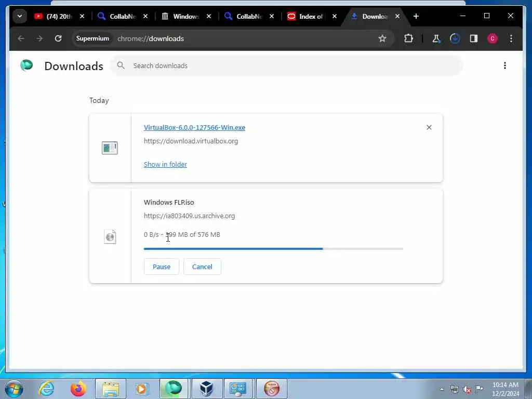Open the toolbar downloads progress icon
The width and height of the screenshot is (532, 399).
pos(455,38)
